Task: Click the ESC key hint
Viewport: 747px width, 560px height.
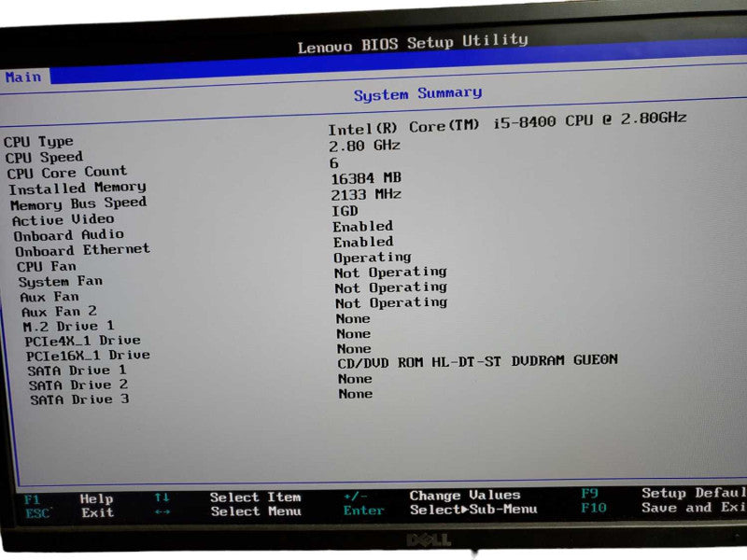Action: [37, 513]
